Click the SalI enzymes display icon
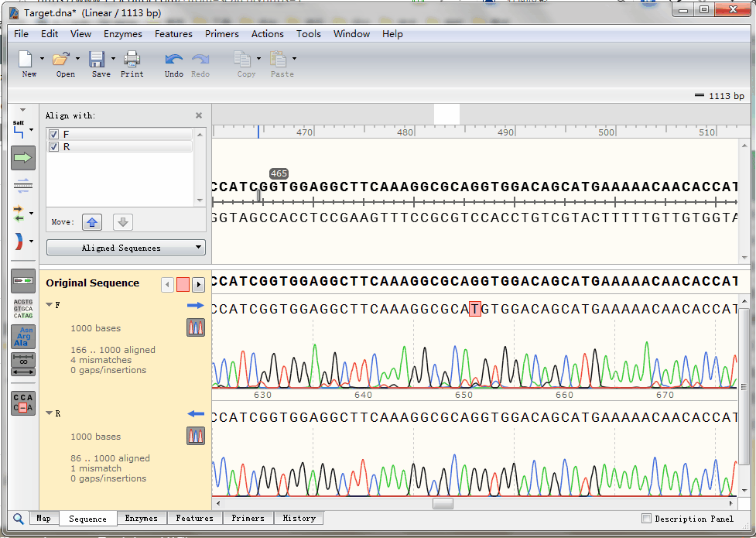756x538 pixels. [x=20, y=129]
